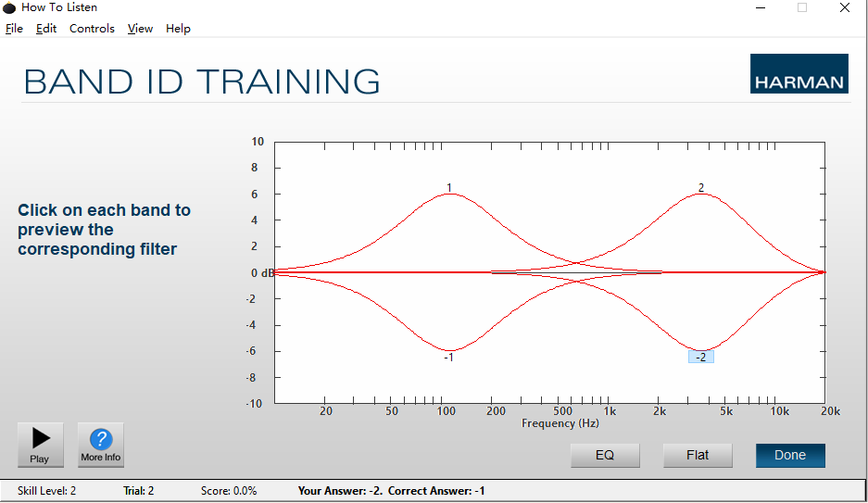
Task: Open the Controls menu
Action: click(x=92, y=28)
